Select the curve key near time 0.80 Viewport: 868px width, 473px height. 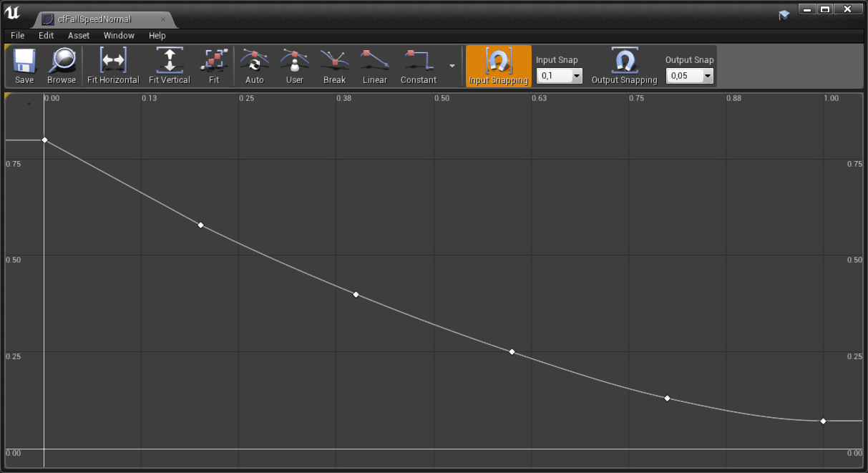(x=667, y=398)
